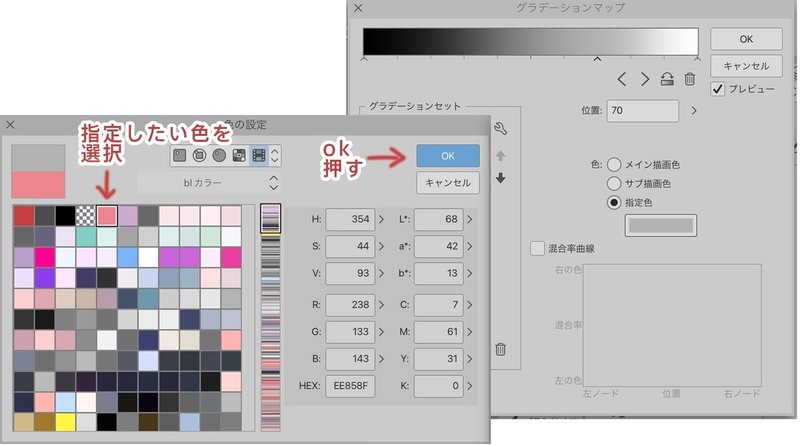Expand the slider arrow next to S field

[x=381, y=246]
